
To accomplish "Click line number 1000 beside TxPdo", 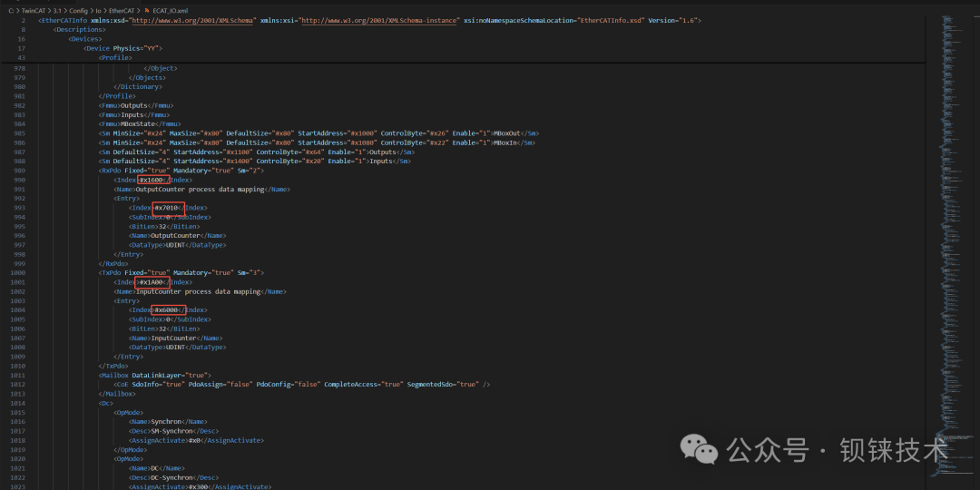I will [x=17, y=273].
